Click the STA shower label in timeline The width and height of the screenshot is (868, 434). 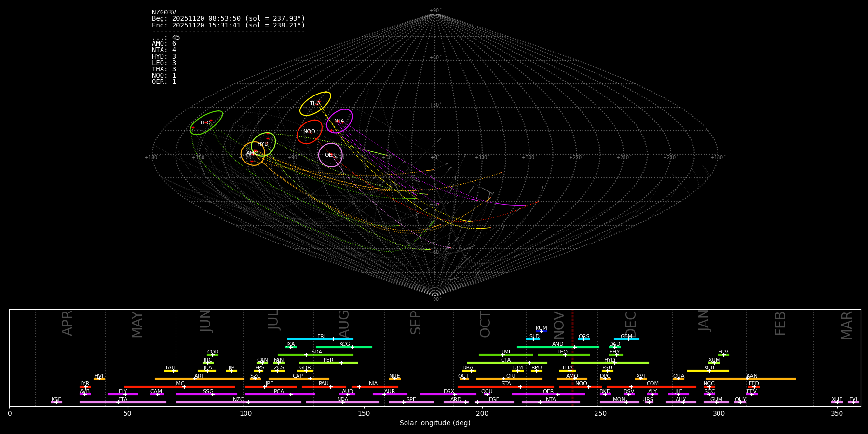506,384
